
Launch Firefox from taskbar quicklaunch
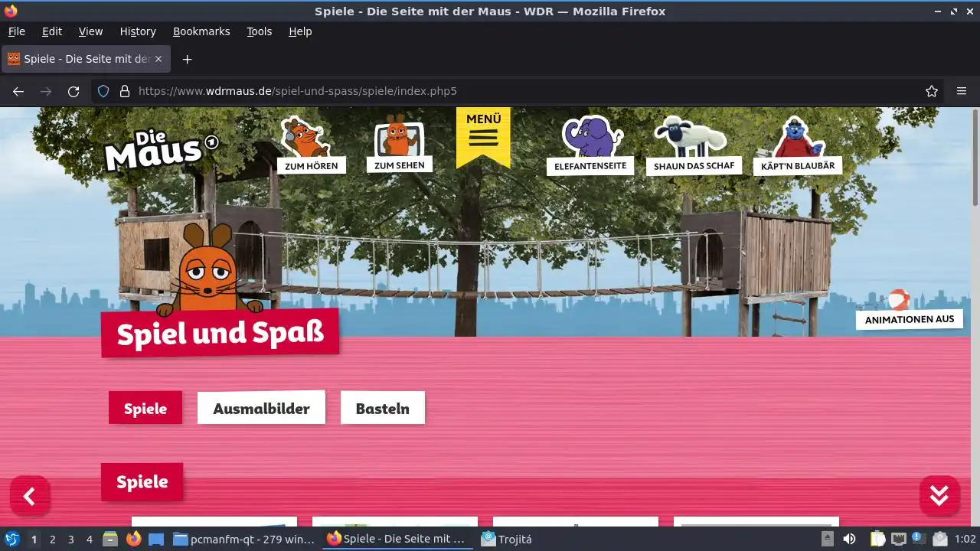133,539
